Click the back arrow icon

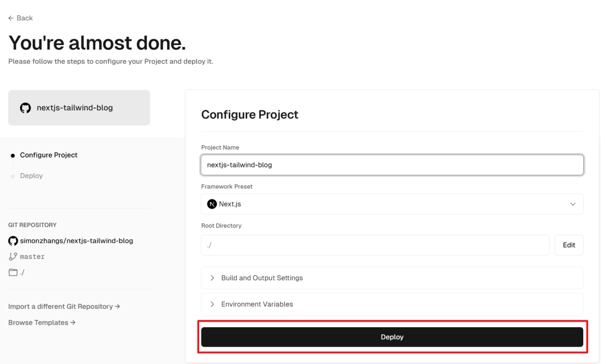pyautogui.click(x=11, y=18)
